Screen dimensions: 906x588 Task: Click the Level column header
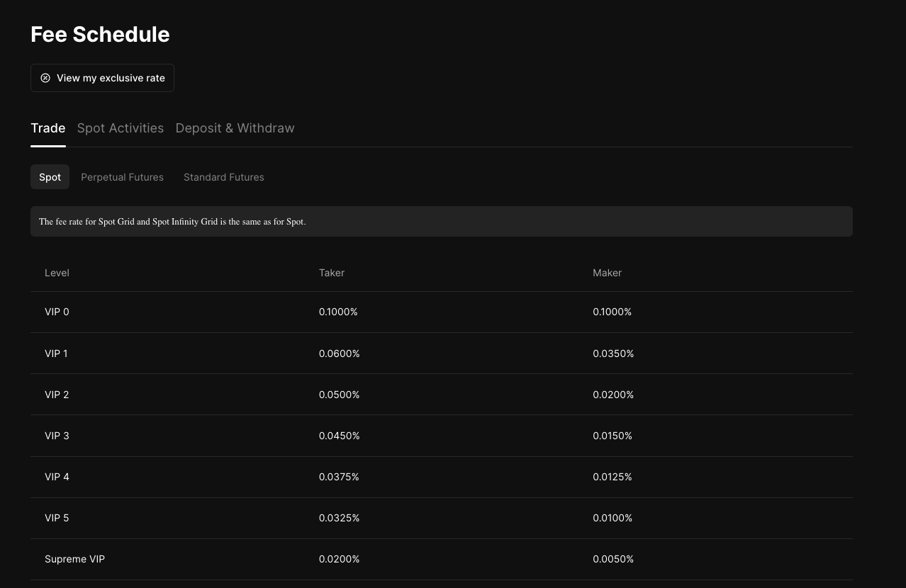[57, 273]
